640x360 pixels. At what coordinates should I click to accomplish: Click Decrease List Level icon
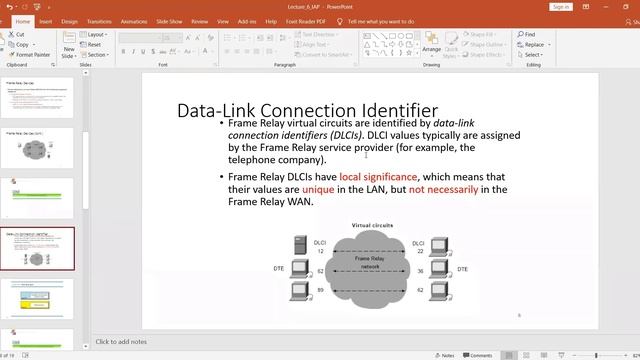coord(260,38)
